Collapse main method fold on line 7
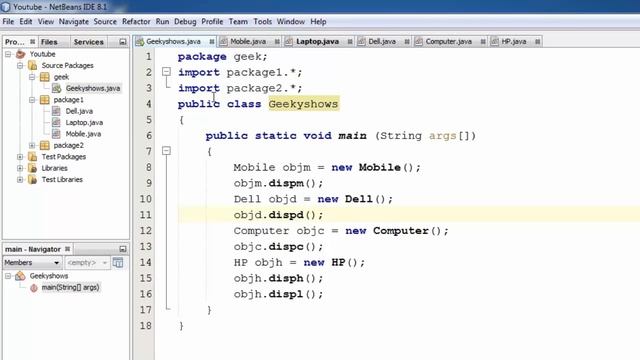This screenshot has width=640, height=360. click(x=166, y=151)
